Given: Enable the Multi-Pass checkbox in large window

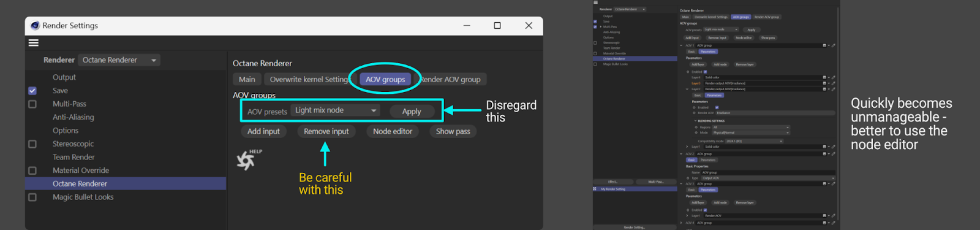Looking at the screenshot, I should click(x=32, y=104).
